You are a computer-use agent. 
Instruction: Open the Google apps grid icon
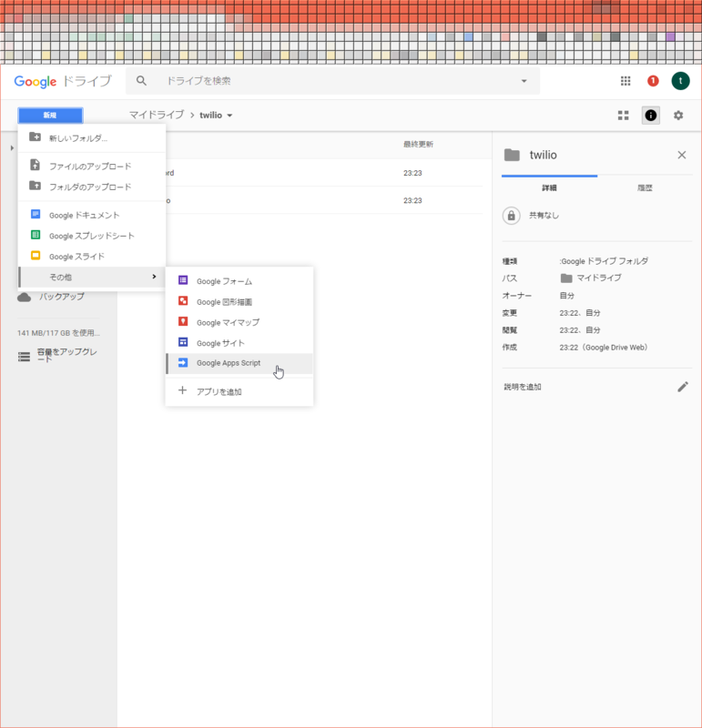[626, 81]
